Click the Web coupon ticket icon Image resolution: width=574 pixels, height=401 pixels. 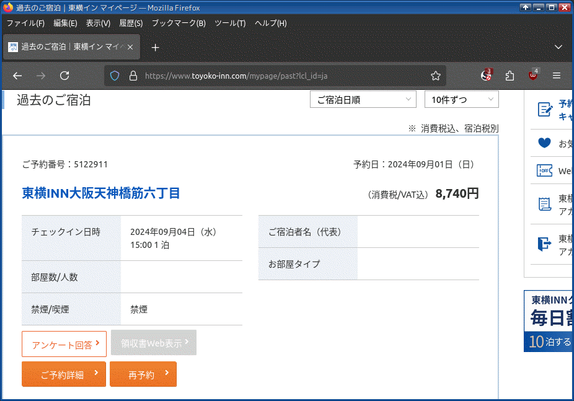coord(544,171)
